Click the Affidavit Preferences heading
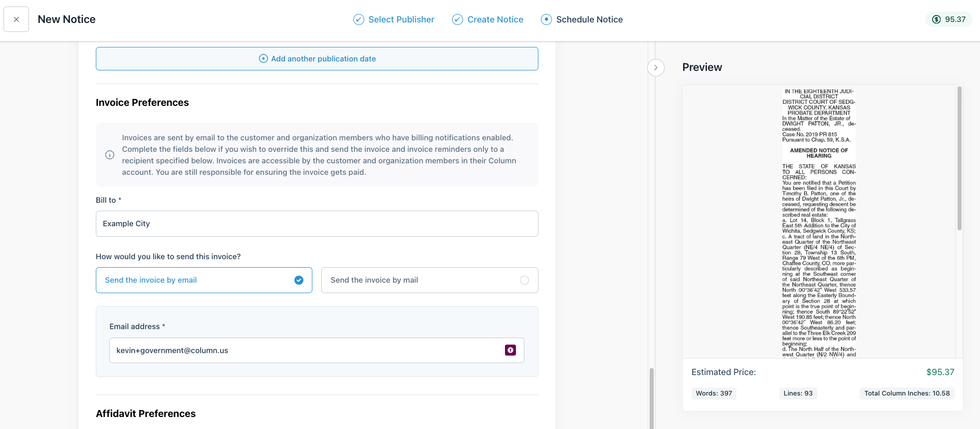 pyautogui.click(x=146, y=414)
